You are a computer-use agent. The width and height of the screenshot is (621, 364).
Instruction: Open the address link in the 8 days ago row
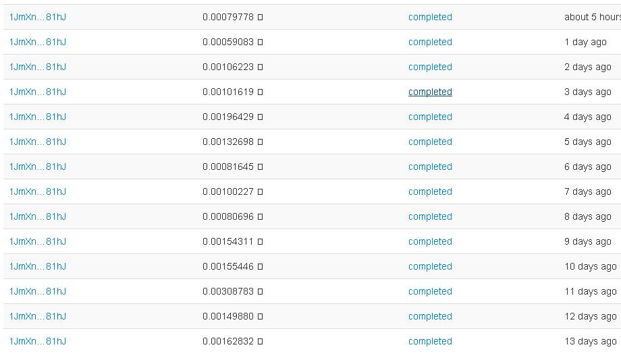[38, 216]
